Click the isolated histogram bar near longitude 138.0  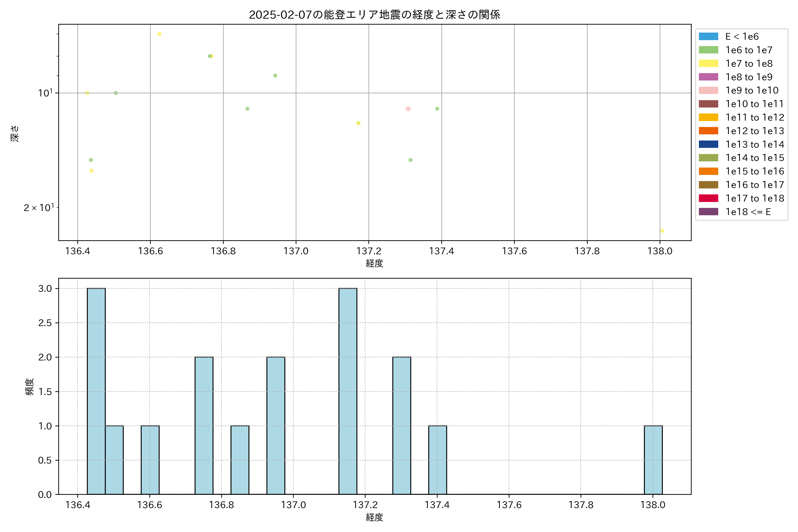click(653, 460)
